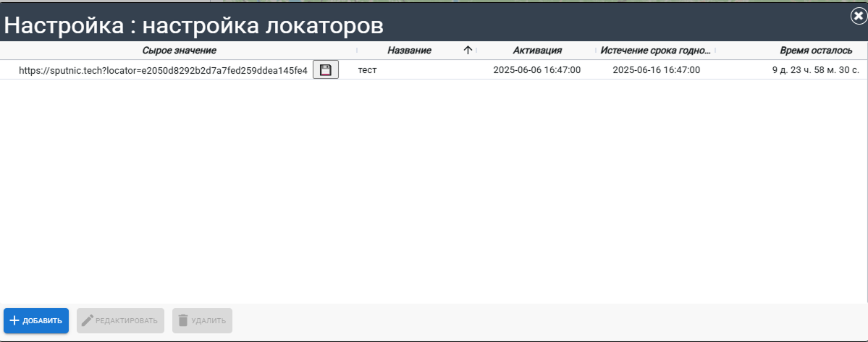Click the Время осталось column header
Image resolution: width=868 pixels, height=342 pixels.
coord(815,51)
